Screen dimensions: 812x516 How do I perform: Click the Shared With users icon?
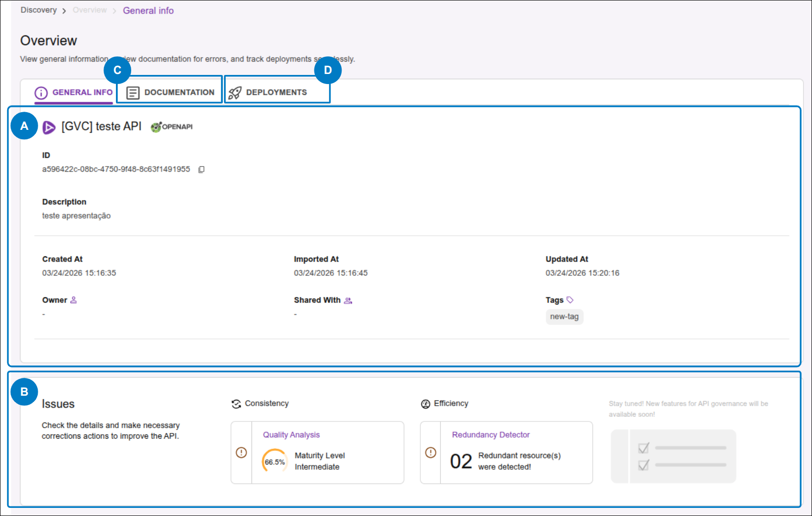click(348, 301)
